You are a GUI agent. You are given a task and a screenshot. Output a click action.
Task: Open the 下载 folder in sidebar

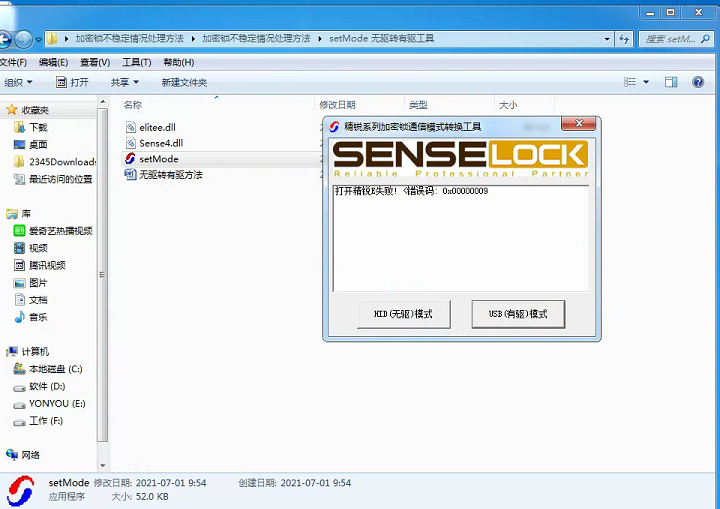[38, 127]
